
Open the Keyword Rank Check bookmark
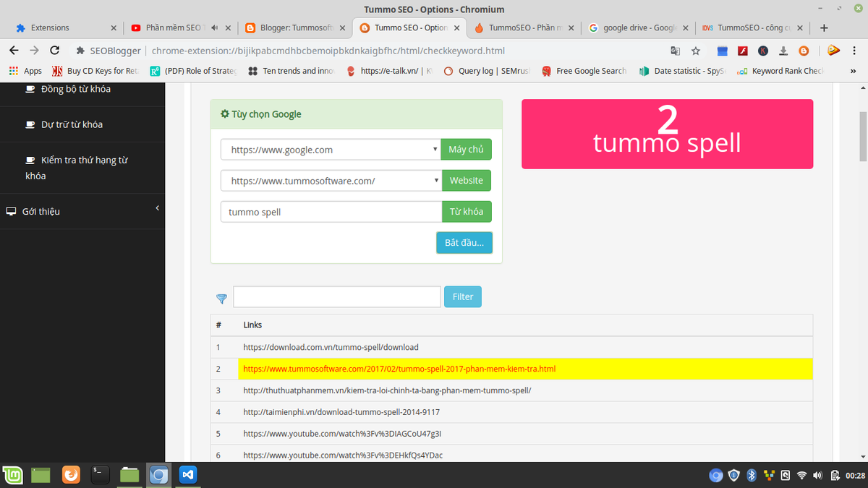(780, 71)
